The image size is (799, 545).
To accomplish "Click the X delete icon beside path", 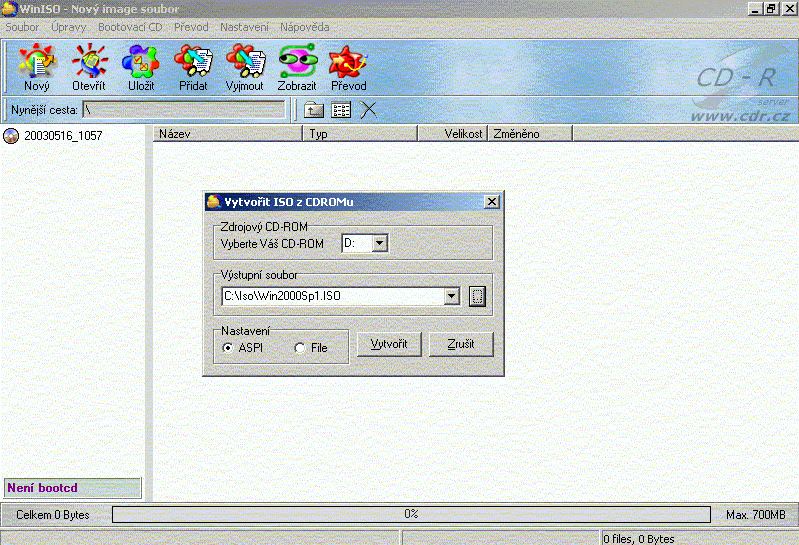I will pyautogui.click(x=368, y=110).
